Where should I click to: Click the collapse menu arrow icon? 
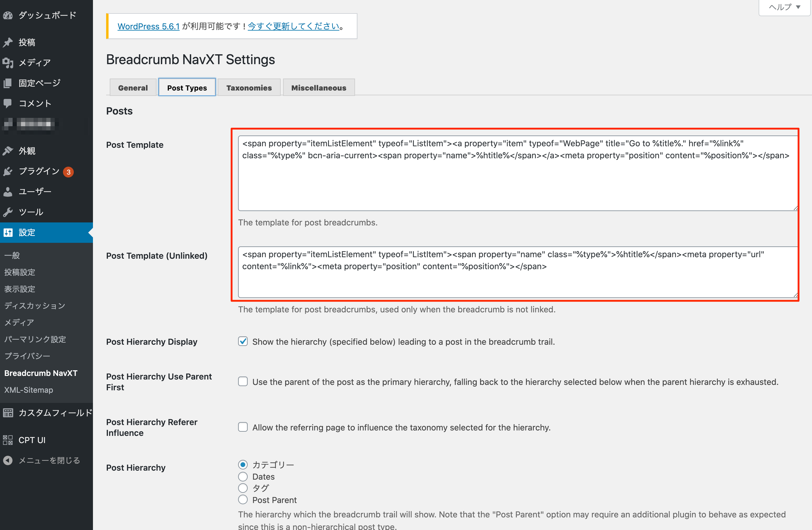click(x=8, y=460)
